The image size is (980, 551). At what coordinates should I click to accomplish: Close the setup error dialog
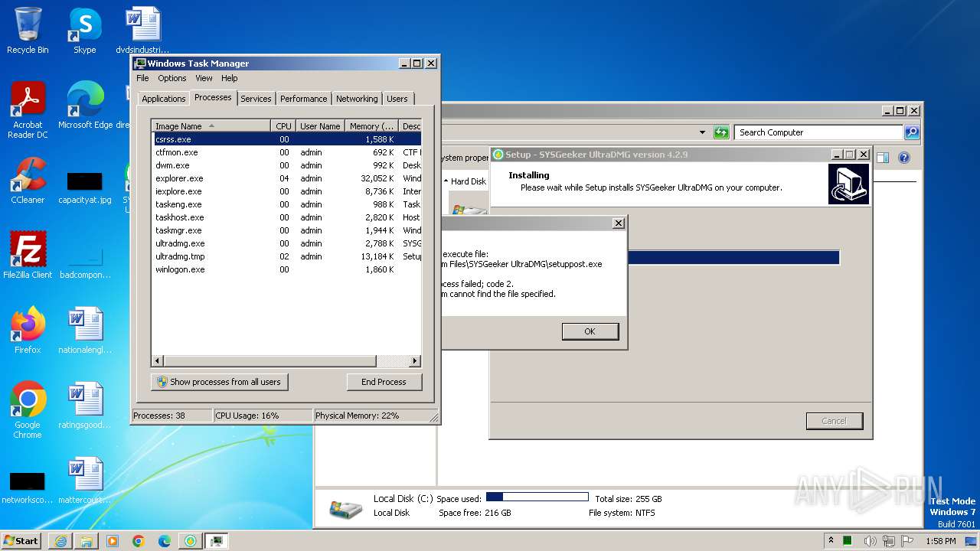pos(619,223)
